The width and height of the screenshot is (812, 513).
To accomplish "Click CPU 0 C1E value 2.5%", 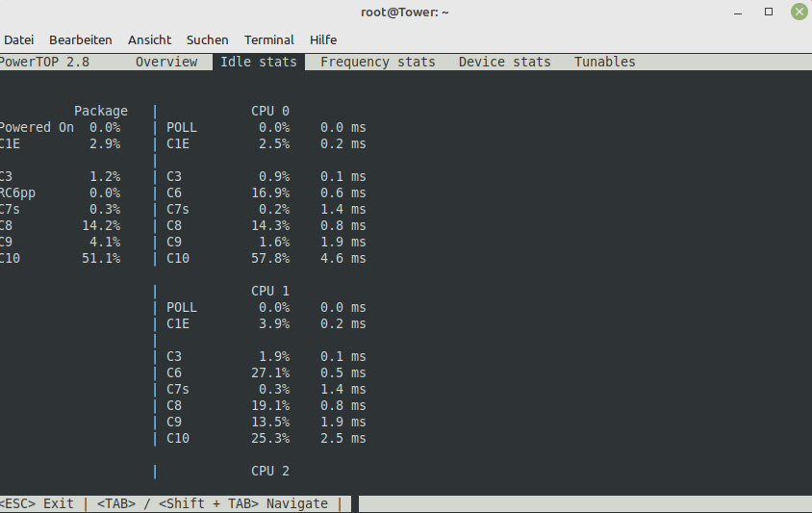I will (x=274, y=143).
